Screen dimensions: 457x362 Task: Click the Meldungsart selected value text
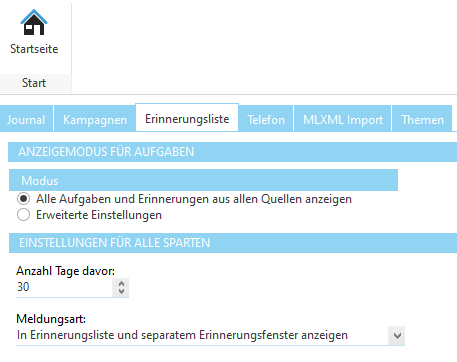click(182, 335)
